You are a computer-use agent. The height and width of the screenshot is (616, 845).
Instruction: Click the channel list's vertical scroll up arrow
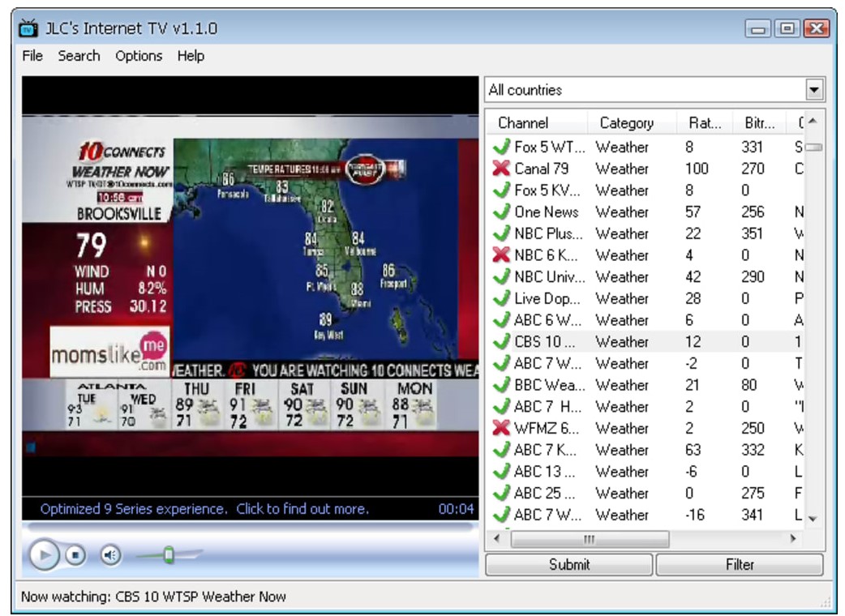[813, 121]
